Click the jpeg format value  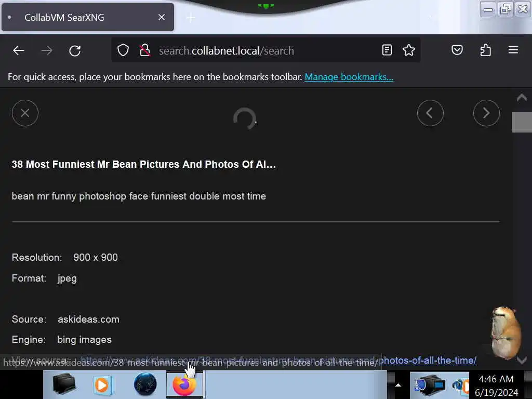67,278
